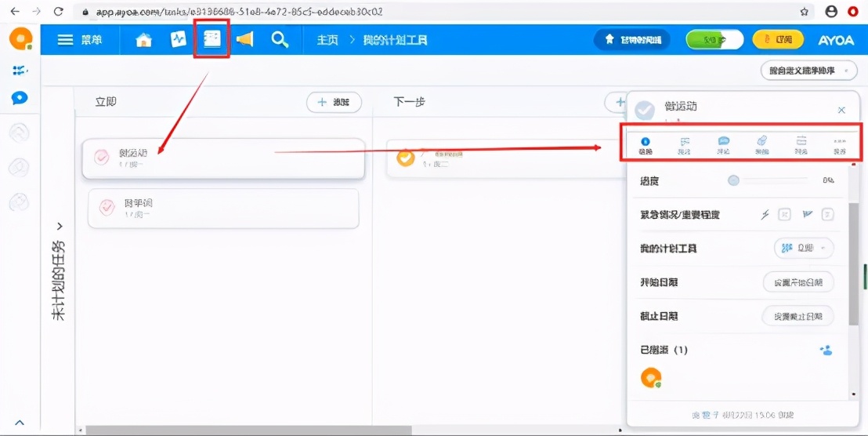The width and height of the screenshot is (868, 436).
Task: Click the green progress pill in header
Action: pyautogui.click(x=714, y=39)
